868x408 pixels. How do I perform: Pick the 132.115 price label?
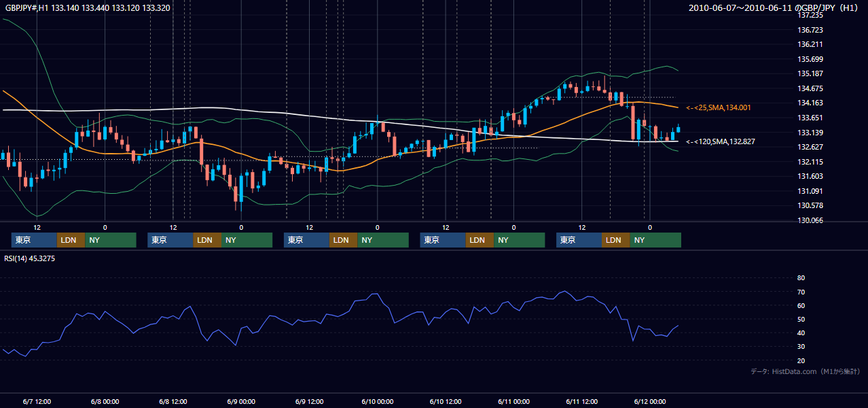click(x=810, y=162)
